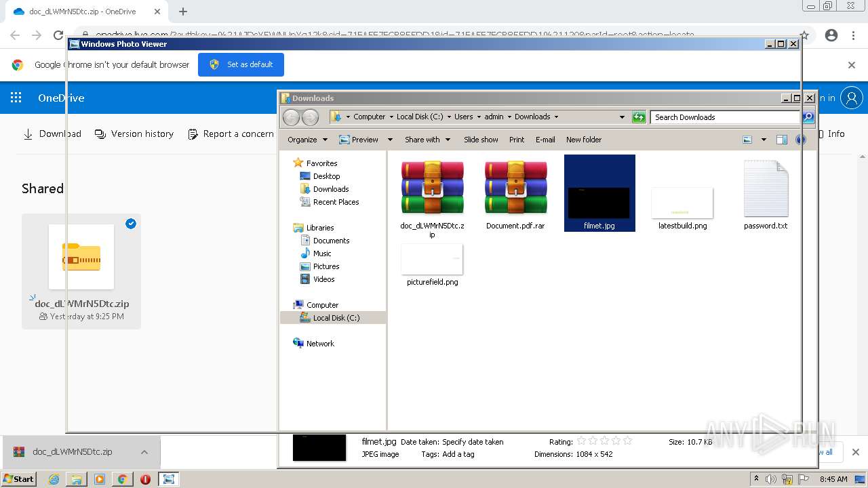Click the Explorer Back navigation button
The width and height of the screenshot is (868, 488).
coord(291,117)
